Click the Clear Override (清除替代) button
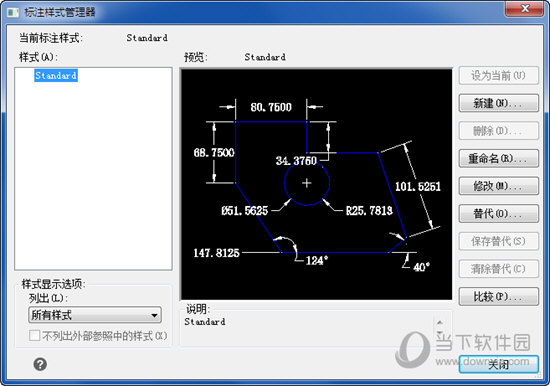 click(x=498, y=269)
